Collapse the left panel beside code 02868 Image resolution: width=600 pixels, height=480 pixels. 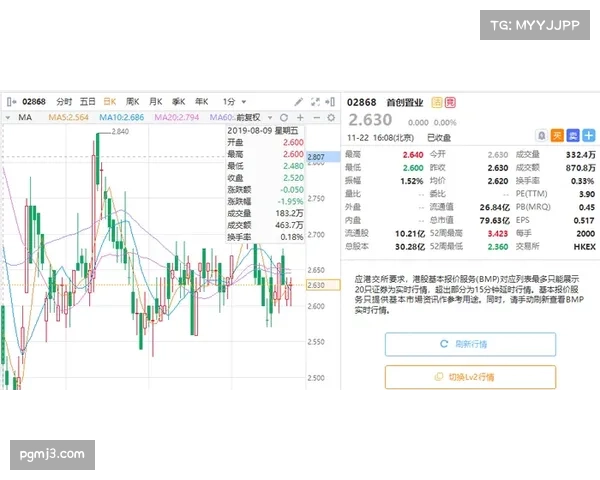point(11,102)
